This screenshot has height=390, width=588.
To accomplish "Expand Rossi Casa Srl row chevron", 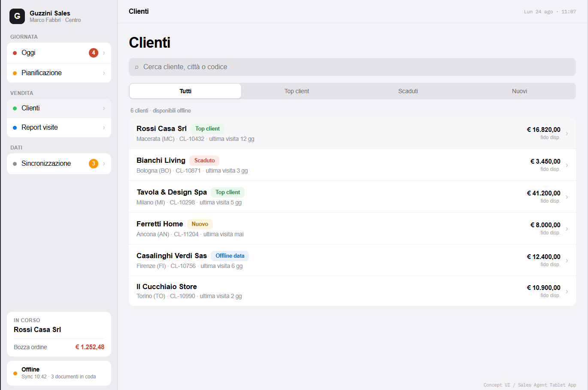I will [567, 133].
